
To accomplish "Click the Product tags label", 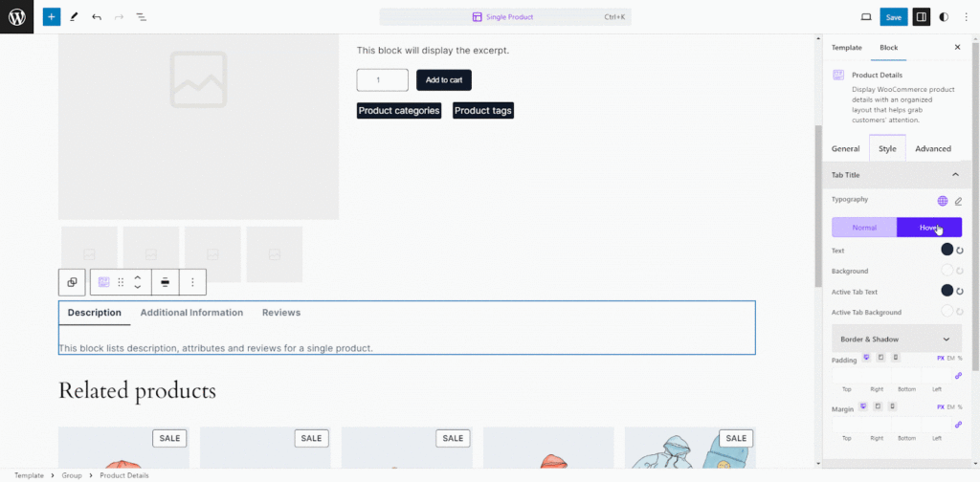I will 483,111.
